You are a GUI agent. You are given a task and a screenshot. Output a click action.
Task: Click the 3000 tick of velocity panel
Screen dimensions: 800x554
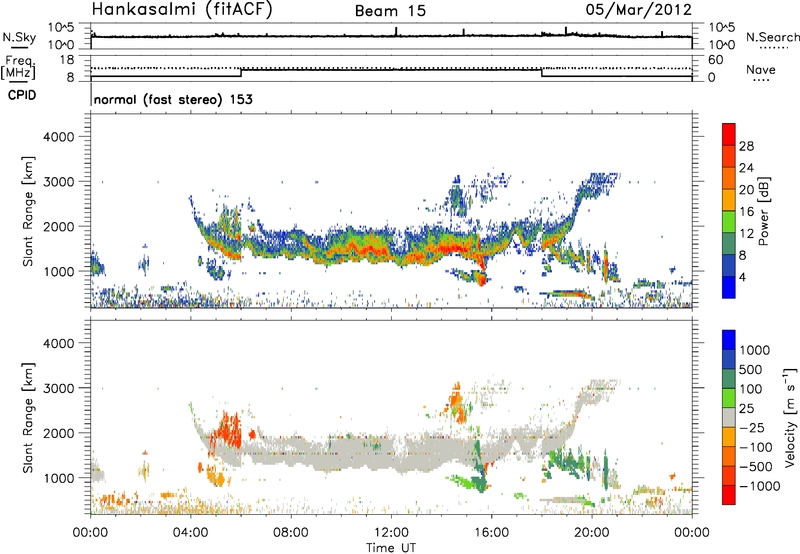tap(59, 388)
